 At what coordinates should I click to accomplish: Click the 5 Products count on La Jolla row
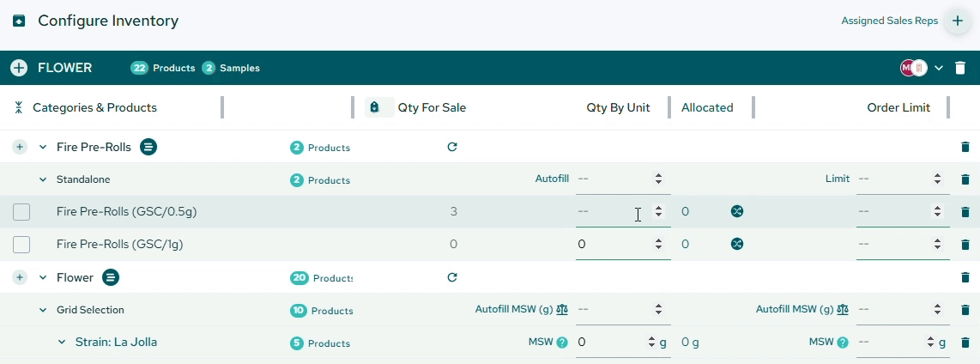(320, 343)
